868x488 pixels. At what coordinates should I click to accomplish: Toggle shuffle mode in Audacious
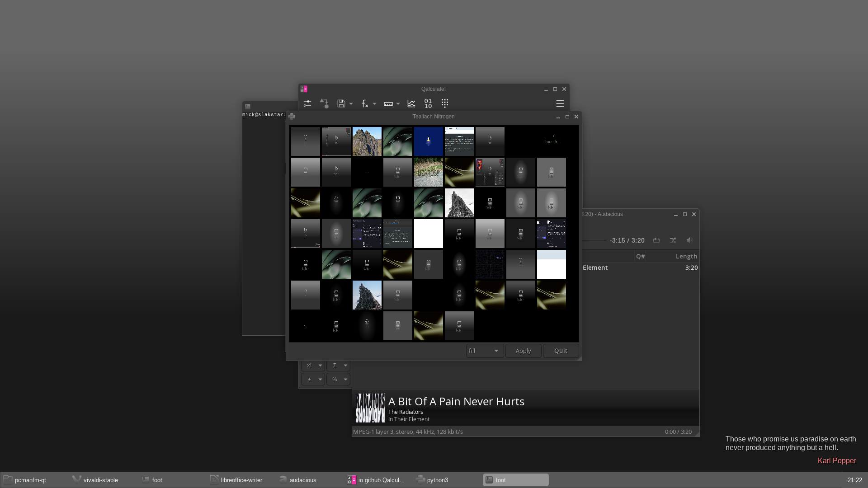pos(673,240)
